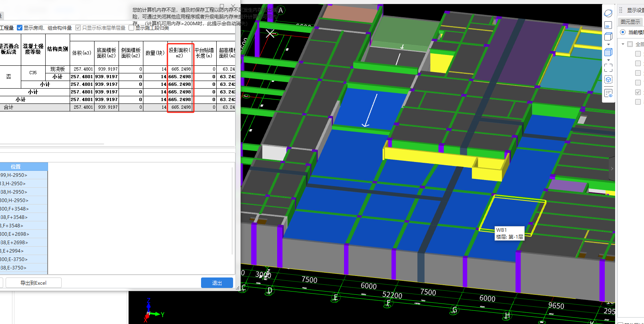This screenshot has height=324, width=644.
Task: Select the solid blue cube display icon
Action: (x=608, y=52)
